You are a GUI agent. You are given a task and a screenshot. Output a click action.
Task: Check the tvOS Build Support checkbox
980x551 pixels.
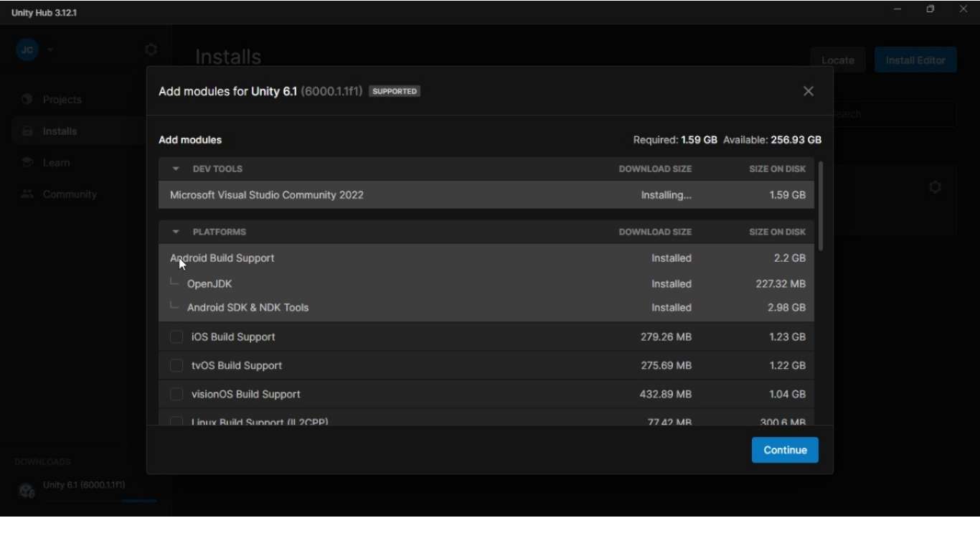pyautogui.click(x=176, y=365)
